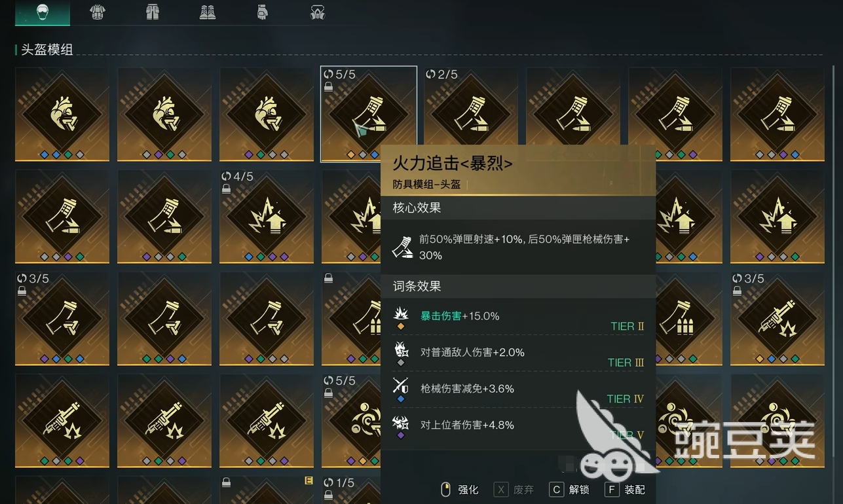Select the first heart module thumbnail
The height and width of the screenshot is (504, 843).
click(x=62, y=115)
